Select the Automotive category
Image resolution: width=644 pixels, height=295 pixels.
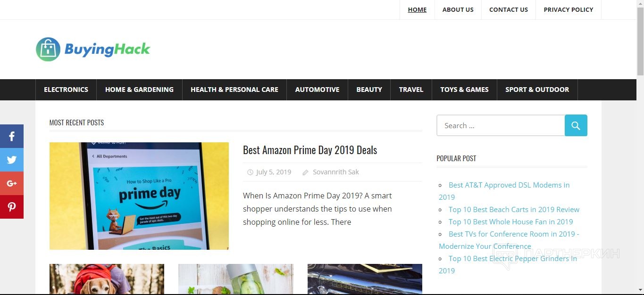pos(317,90)
